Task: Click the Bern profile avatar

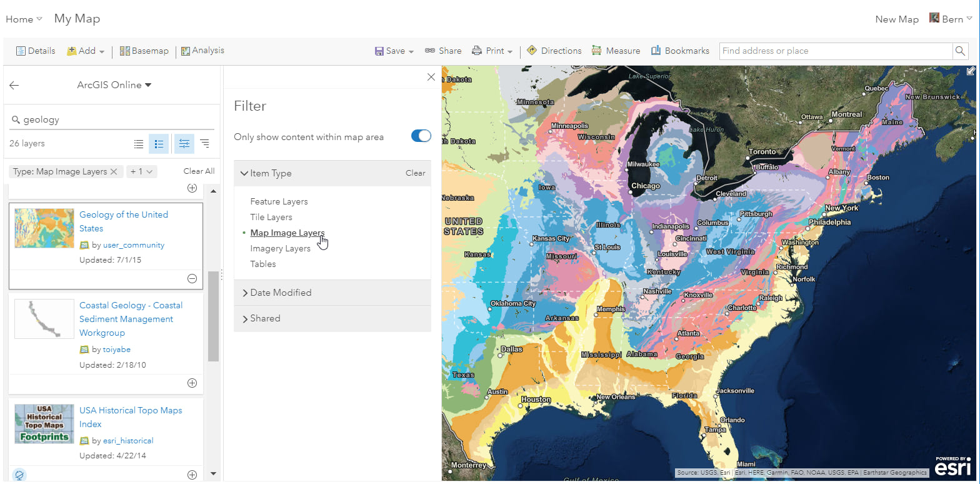Action: (934, 18)
